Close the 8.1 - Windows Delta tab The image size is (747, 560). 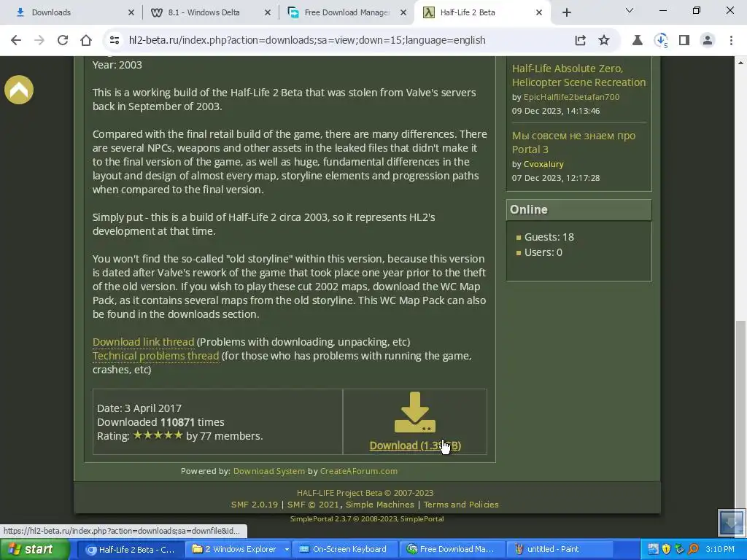pyautogui.click(x=268, y=13)
